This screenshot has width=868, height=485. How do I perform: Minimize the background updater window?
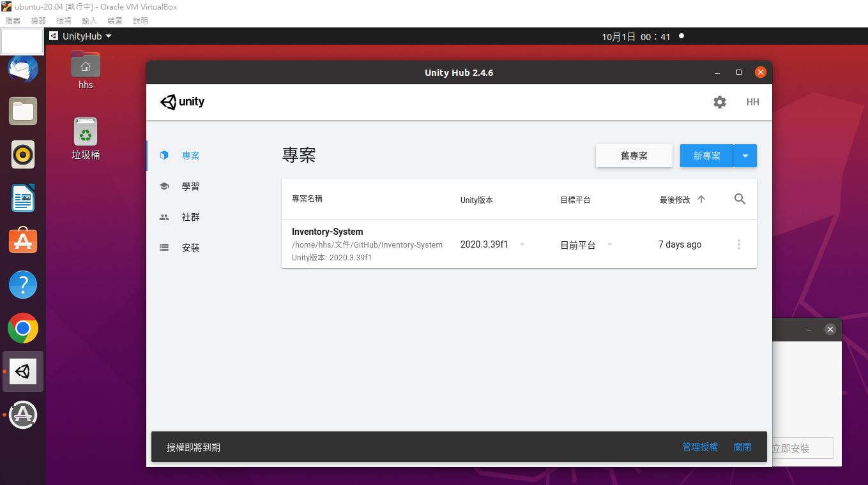tap(809, 329)
